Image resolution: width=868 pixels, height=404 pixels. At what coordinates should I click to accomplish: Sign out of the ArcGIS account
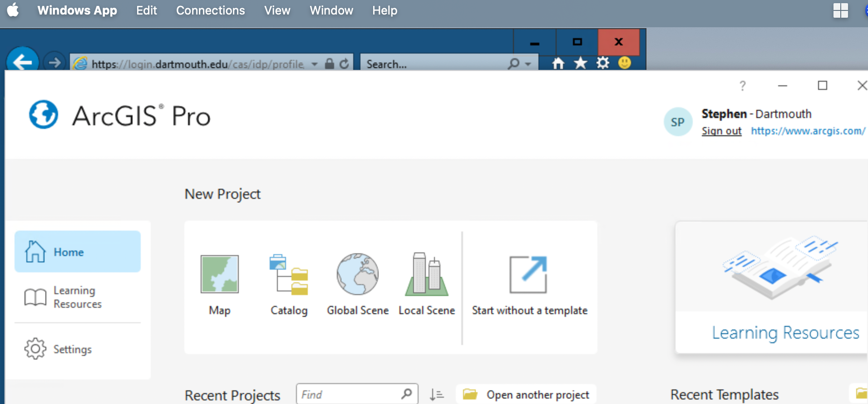(x=721, y=131)
